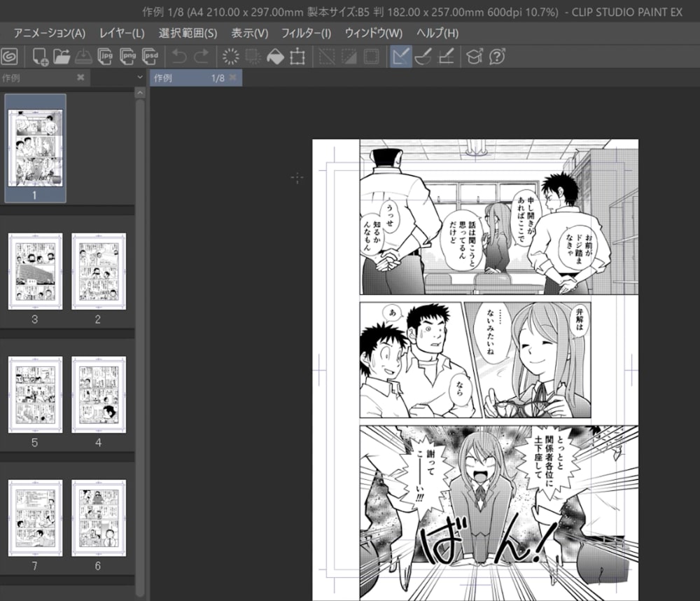
Task: Create a new document via New icon
Action: 40,57
